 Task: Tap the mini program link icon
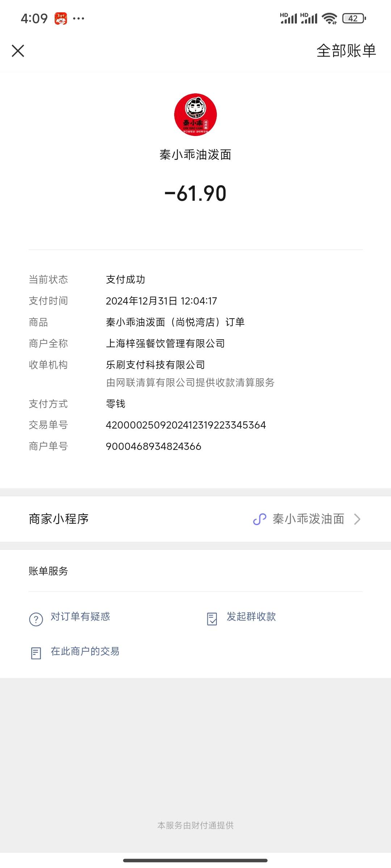pyautogui.click(x=260, y=519)
